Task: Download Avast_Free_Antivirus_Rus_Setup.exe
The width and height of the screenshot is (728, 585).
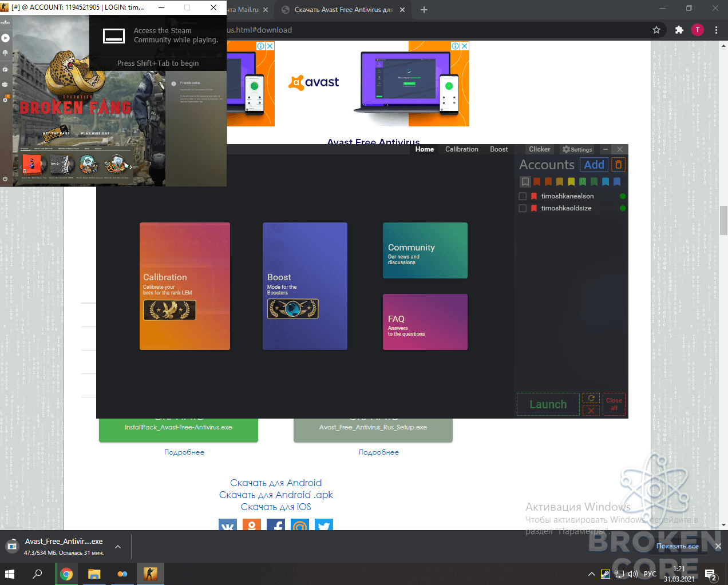Action: point(373,429)
